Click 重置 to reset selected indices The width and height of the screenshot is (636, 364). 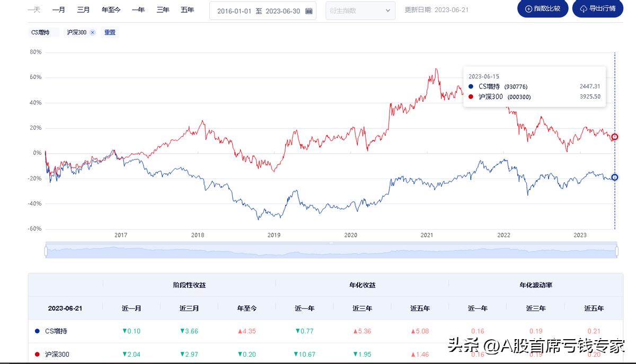tap(110, 32)
